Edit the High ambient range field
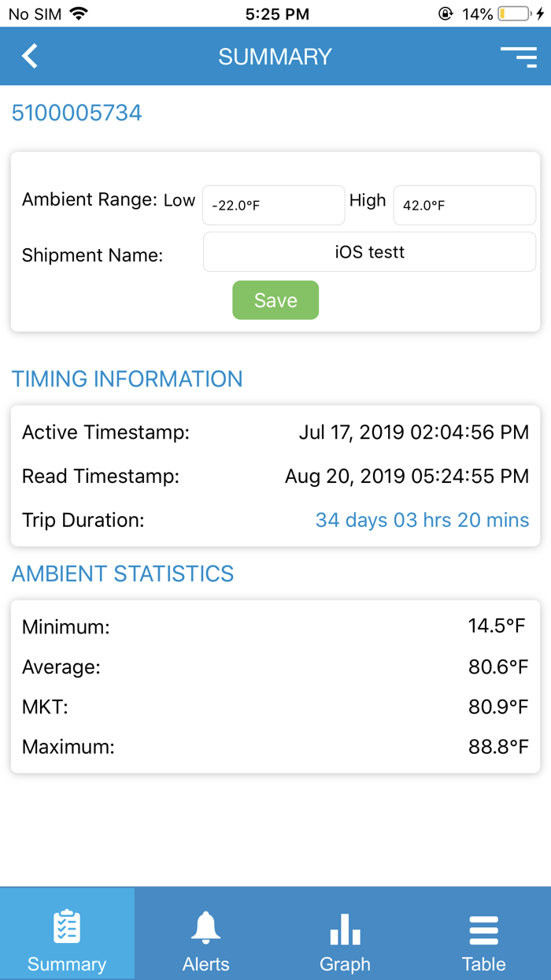Viewport: 551px width, 980px height. tap(464, 206)
